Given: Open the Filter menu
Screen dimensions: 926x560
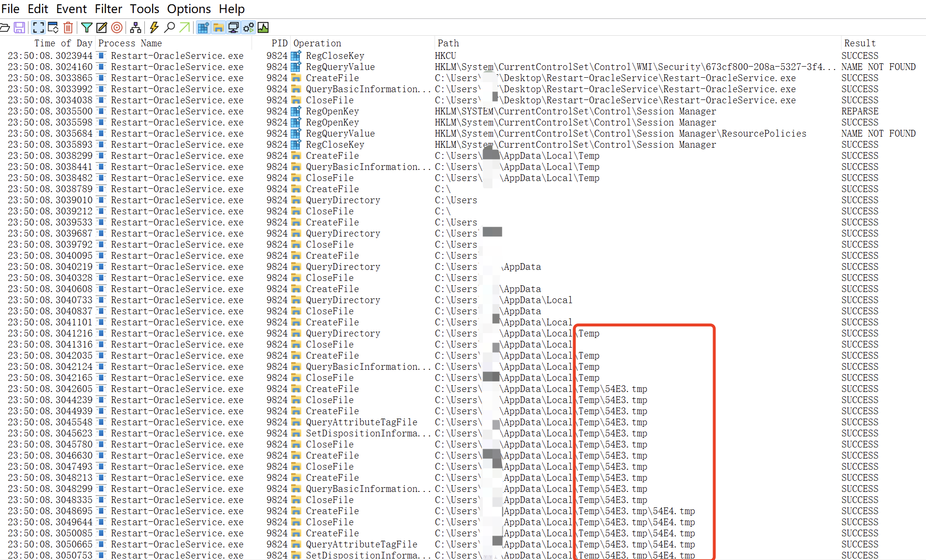Looking at the screenshot, I should [108, 9].
